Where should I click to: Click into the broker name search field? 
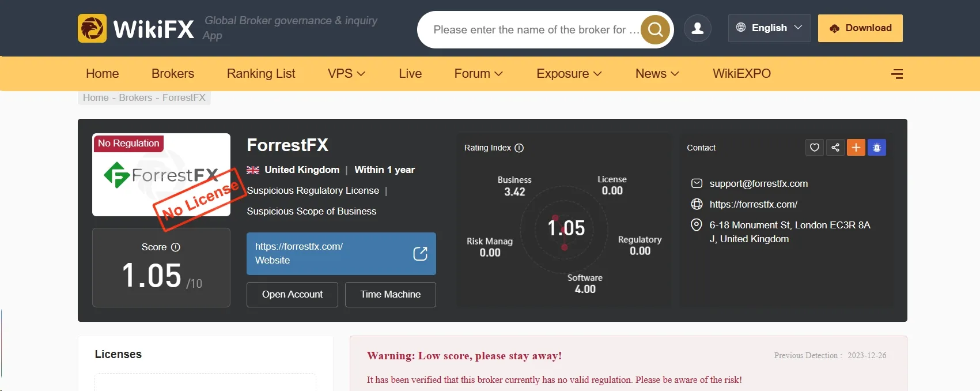tap(536, 29)
